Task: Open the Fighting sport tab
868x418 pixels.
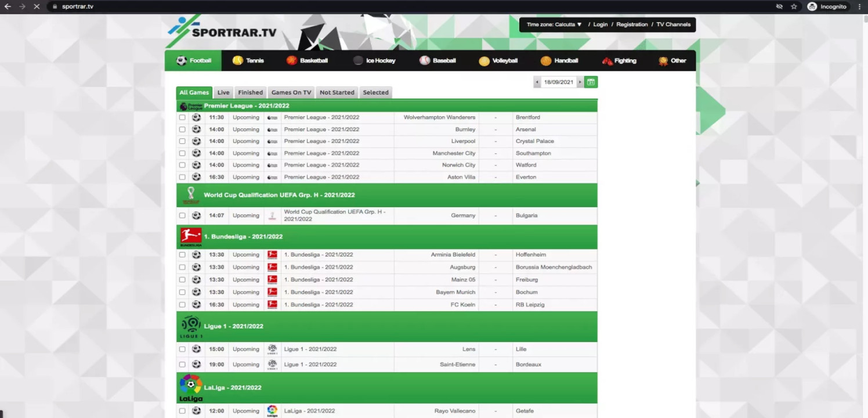Action: 619,60
